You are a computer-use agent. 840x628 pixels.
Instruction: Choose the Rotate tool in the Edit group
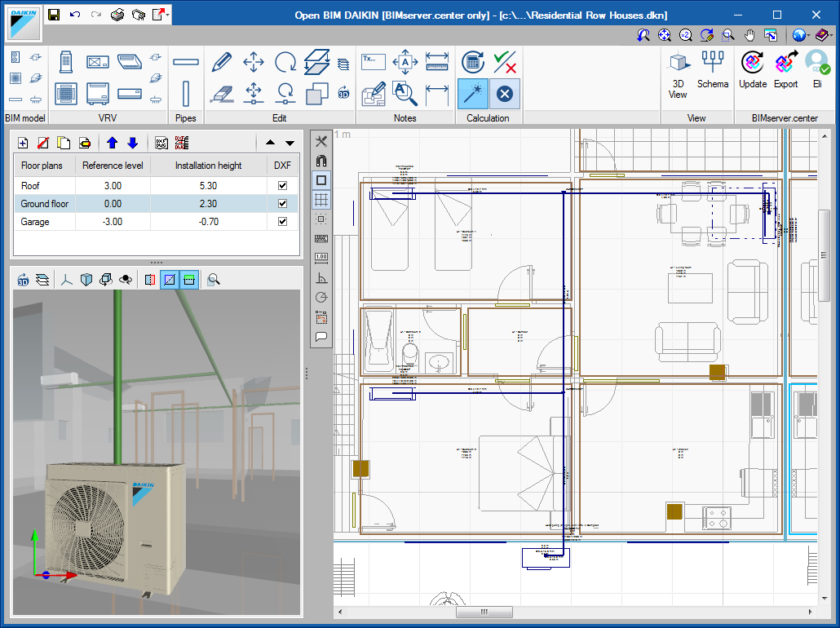click(285, 62)
